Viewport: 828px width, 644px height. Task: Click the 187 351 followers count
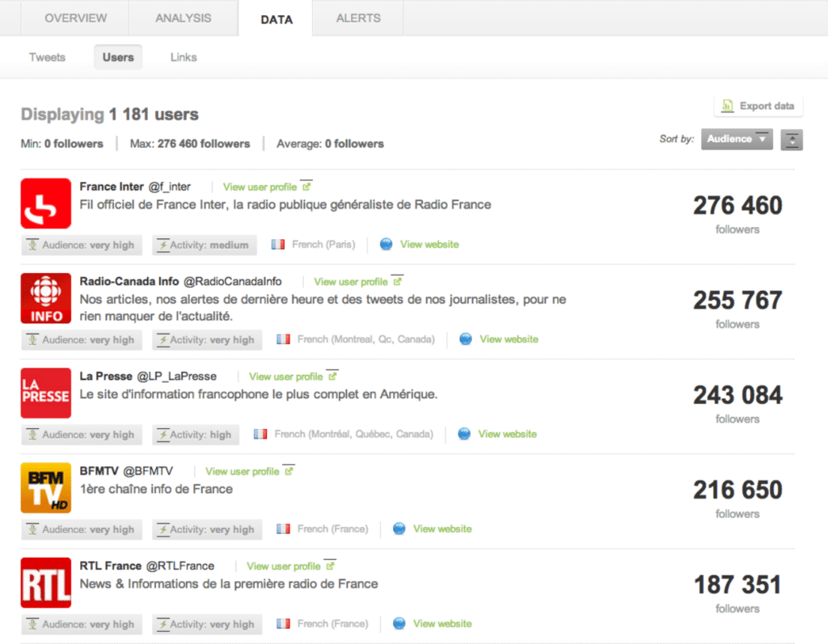point(737,585)
